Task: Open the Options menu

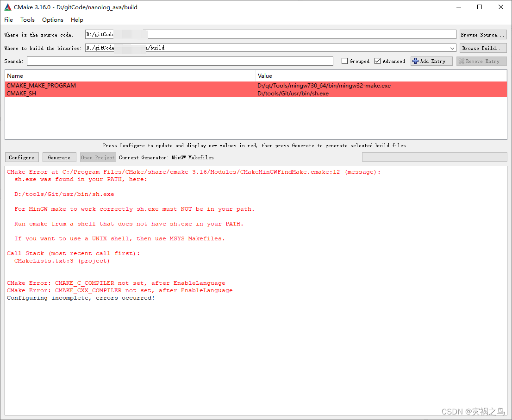Action: [53, 20]
